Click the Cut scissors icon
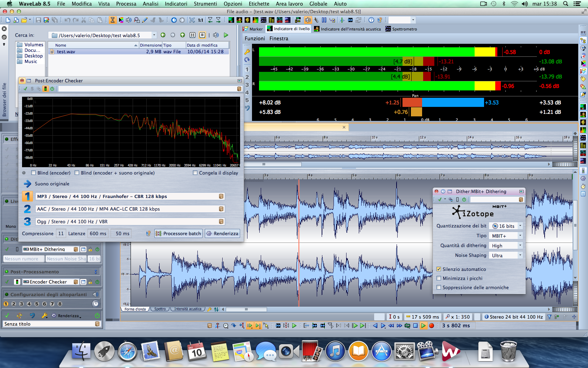Screen dimensions: 588x368 tap(84, 20)
